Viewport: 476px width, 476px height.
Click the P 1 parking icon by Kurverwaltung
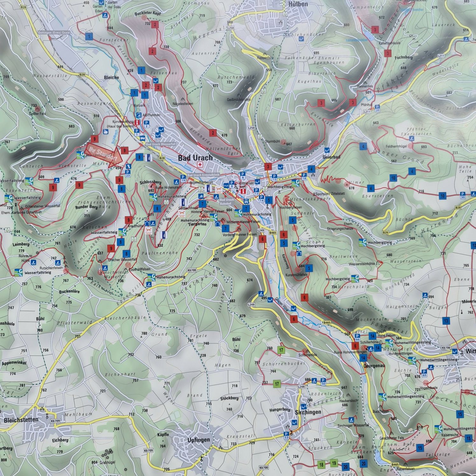(x=136, y=133)
